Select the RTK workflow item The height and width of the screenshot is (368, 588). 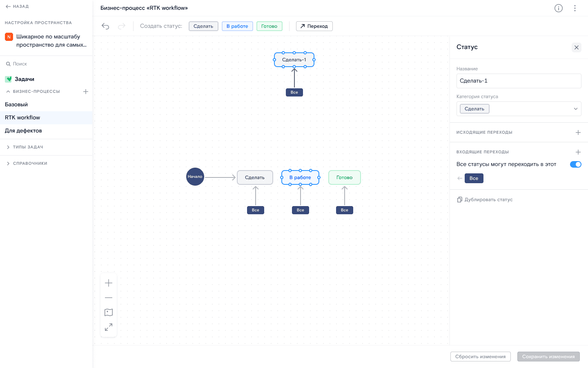46,118
